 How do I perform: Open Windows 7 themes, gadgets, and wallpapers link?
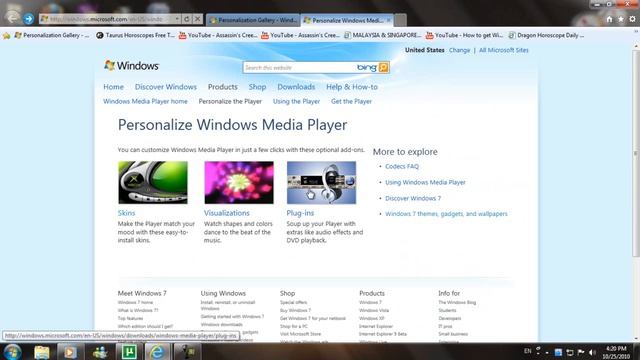pyautogui.click(x=446, y=214)
